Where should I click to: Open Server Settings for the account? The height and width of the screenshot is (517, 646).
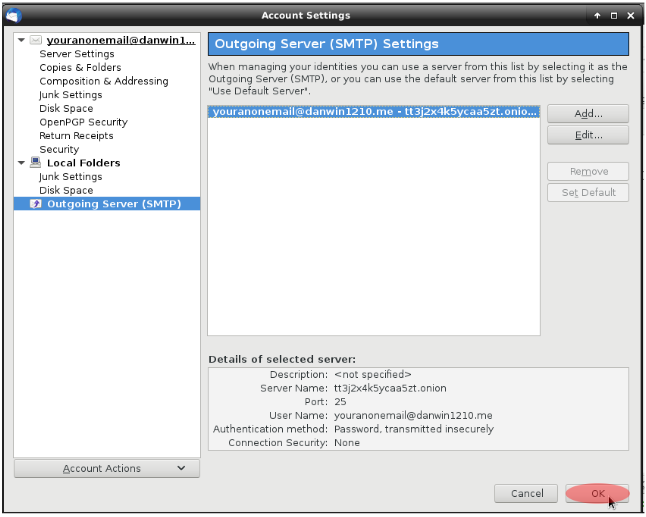coord(77,54)
